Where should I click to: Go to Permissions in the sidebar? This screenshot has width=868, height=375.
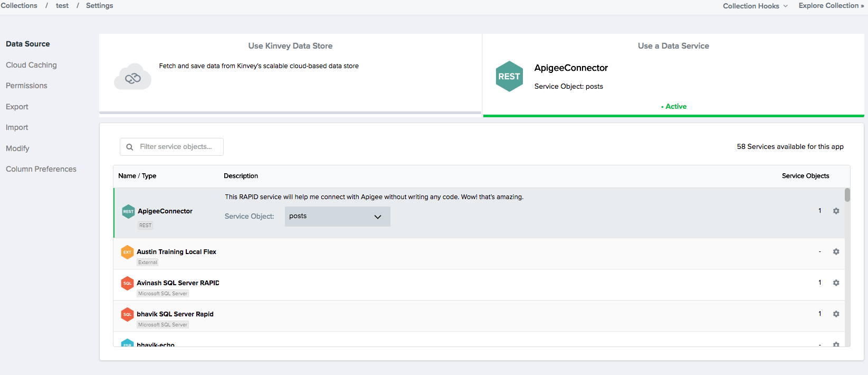click(x=26, y=86)
